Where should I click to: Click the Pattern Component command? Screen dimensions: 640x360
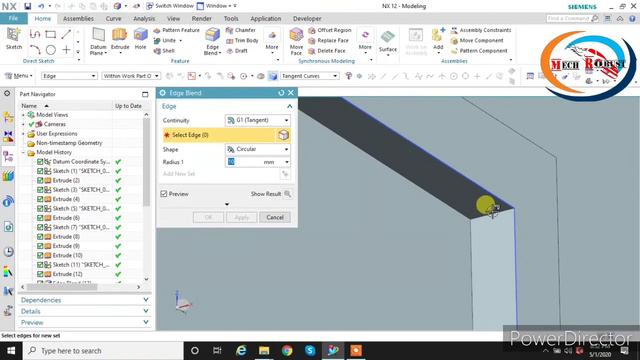[x=479, y=51]
